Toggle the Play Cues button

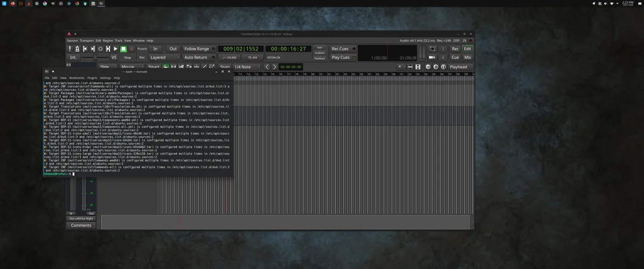pyautogui.click(x=341, y=58)
